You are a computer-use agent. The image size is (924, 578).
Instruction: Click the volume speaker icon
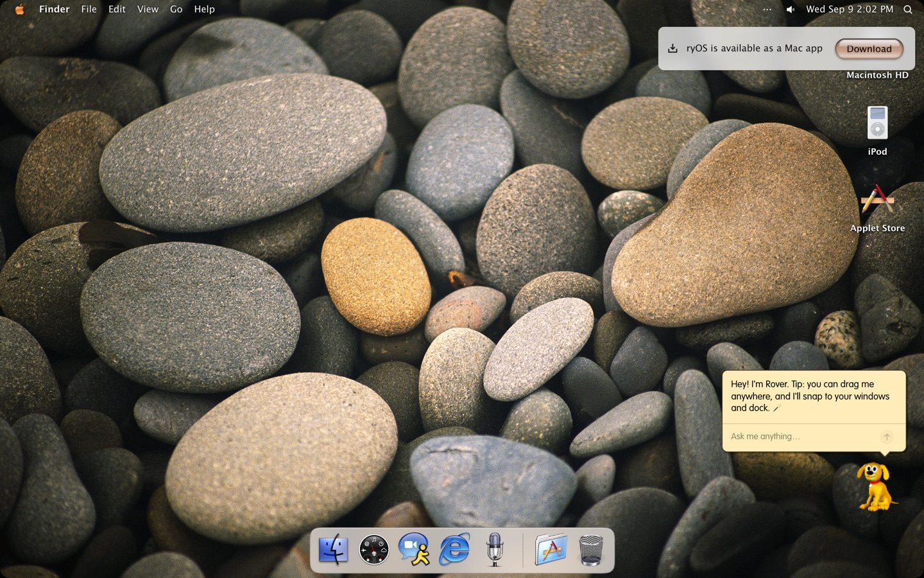pos(791,10)
